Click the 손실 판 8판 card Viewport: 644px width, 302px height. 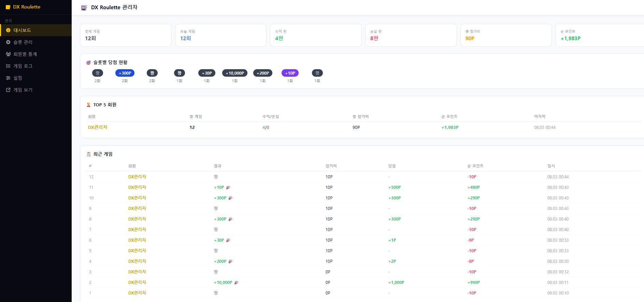click(411, 35)
